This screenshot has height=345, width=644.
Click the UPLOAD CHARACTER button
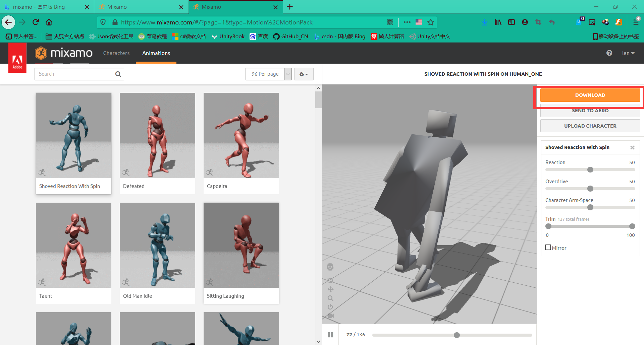point(590,126)
